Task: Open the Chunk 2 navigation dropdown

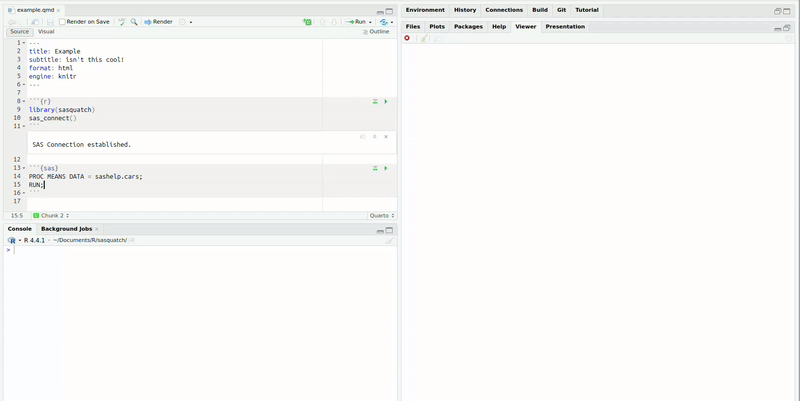Action: point(52,215)
